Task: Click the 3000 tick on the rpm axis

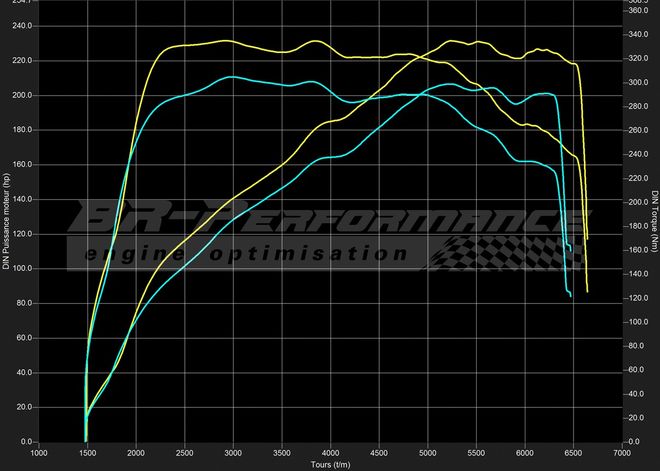Action: [233, 452]
